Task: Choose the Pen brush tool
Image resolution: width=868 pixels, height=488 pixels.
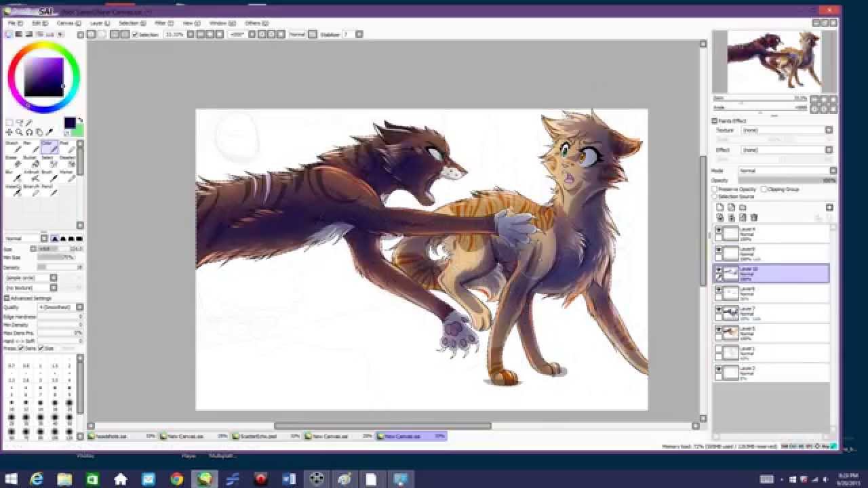Action: coord(30,146)
